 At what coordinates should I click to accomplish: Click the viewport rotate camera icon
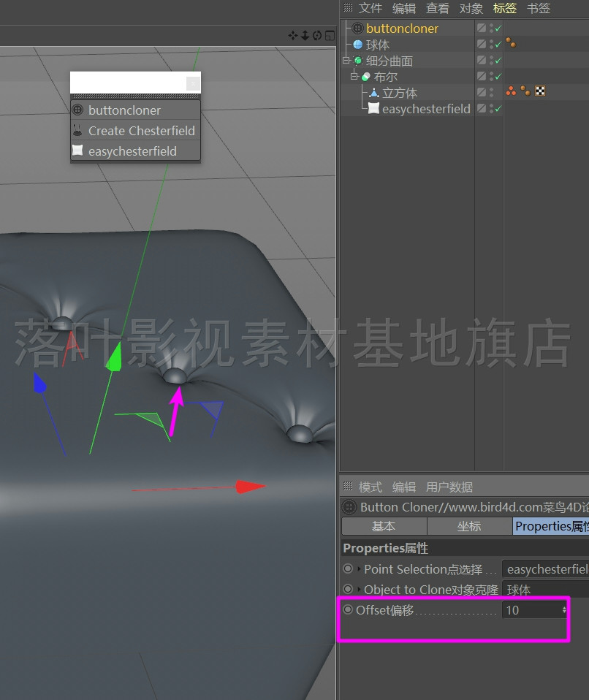(317, 35)
